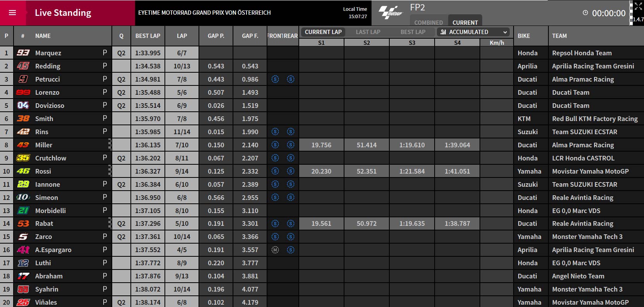Image resolution: width=644 pixels, height=307 pixels.
Task: Select Luthi's number 12 badge
Action: pyautogui.click(x=23, y=263)
